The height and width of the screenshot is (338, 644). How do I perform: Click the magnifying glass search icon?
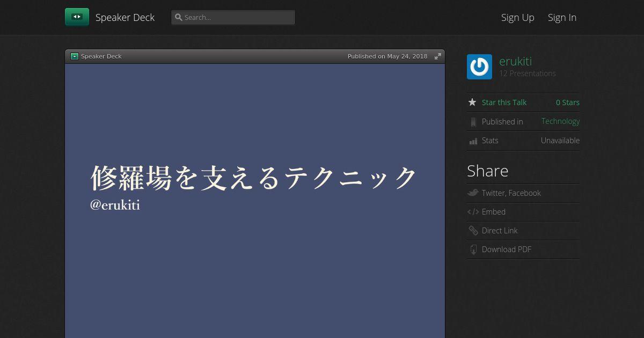[x=179, y=17]
